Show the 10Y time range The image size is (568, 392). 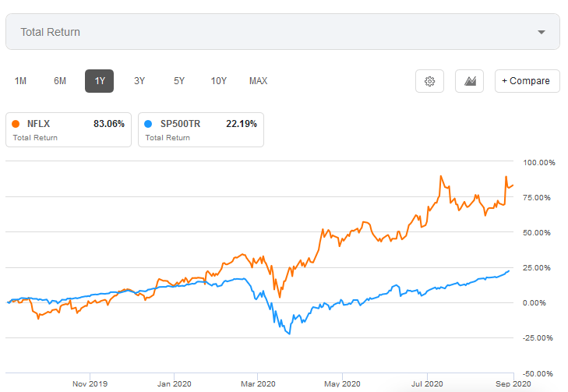tap(219, 81)
